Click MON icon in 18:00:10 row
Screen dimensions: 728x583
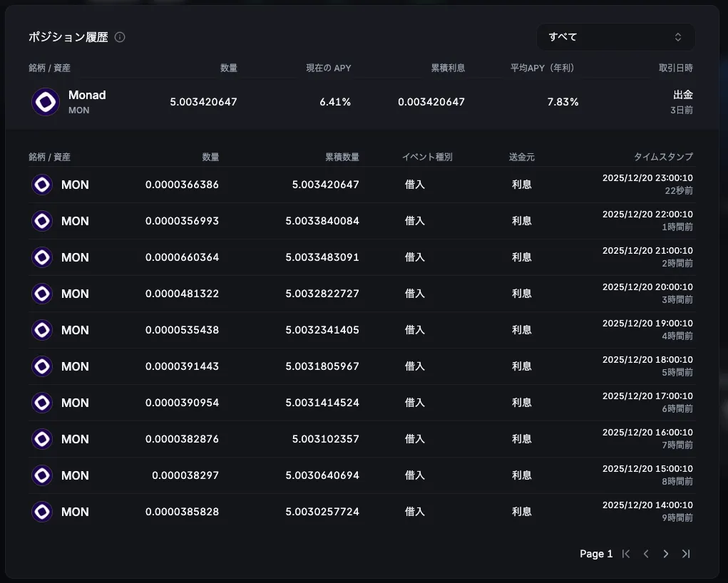[x=42, y=366]
